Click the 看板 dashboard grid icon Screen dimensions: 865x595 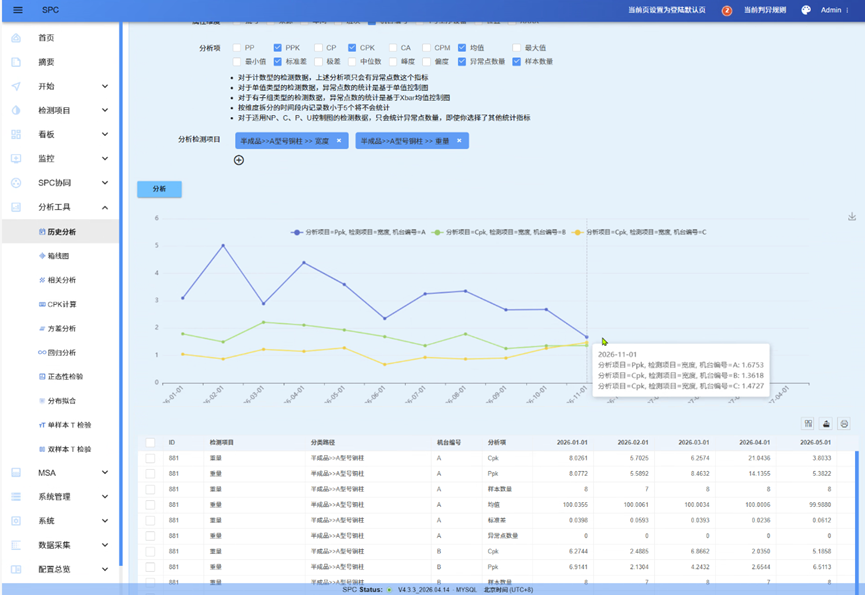pyautogui.click(x=16, y=135)
